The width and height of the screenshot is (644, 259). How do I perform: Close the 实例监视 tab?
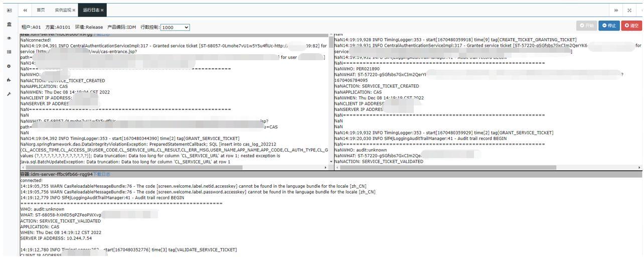click(74, 10)
